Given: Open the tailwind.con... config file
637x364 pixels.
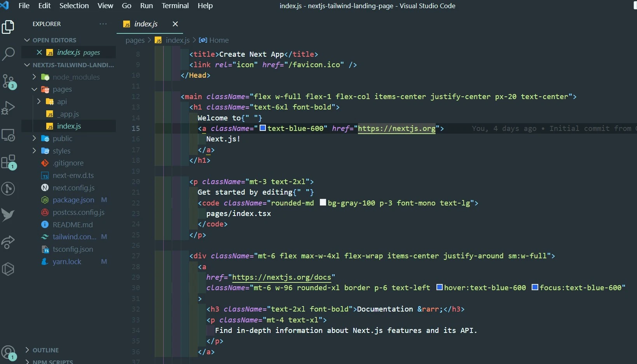Looking at the screenshot, I should (x=68, y=237).
